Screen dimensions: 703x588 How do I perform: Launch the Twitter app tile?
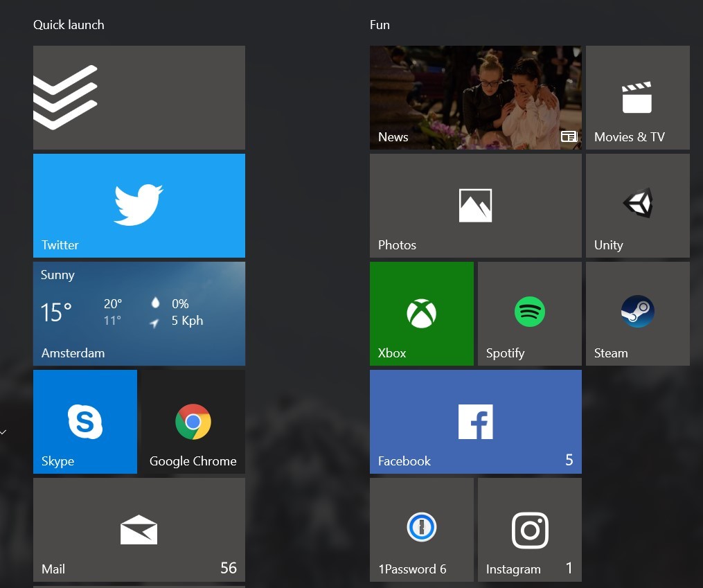tap(139, 206)
